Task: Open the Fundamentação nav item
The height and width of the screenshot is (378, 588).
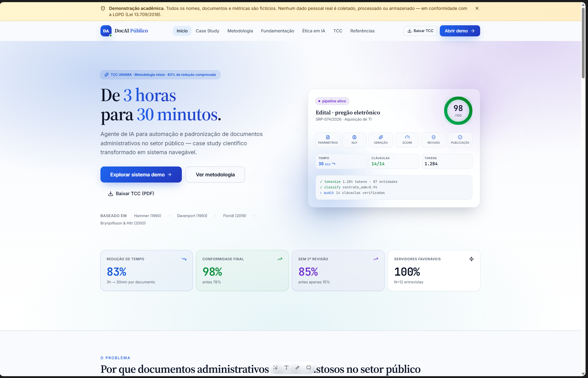Action: point(278,31)
